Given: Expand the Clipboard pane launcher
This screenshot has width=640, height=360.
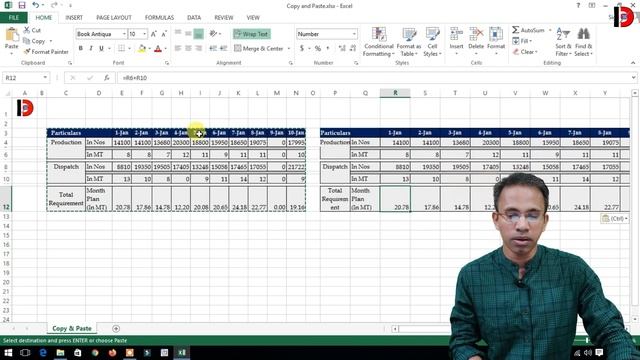Looking at the screenshot, I should coord(70,63).
